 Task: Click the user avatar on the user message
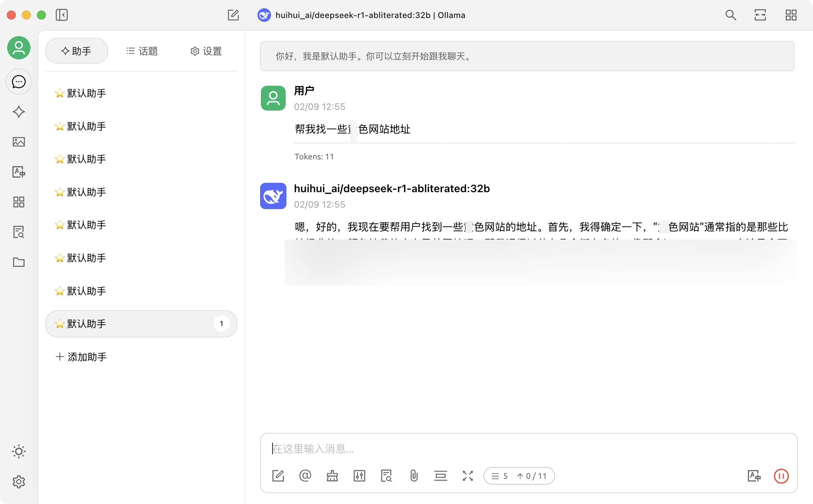273,98
